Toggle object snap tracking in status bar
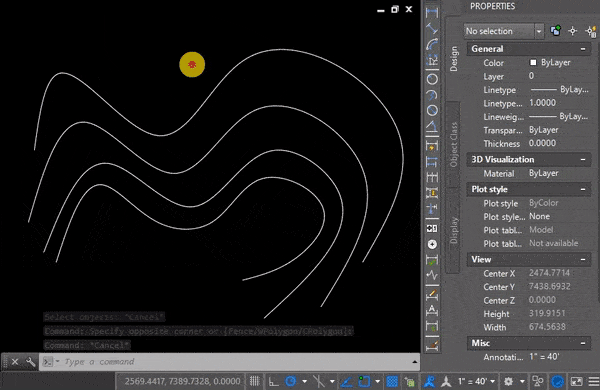The height and width of the screenshot is (390, 600). coord(347,381)
